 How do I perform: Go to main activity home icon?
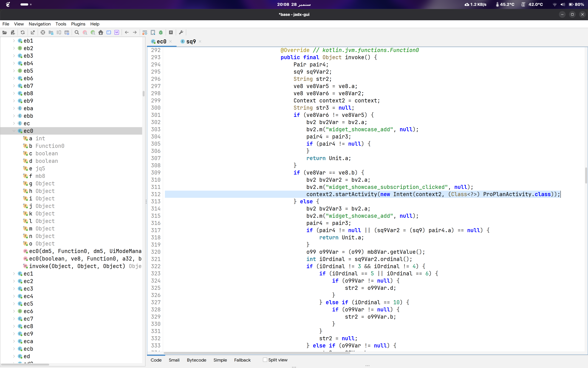point(101,32)
